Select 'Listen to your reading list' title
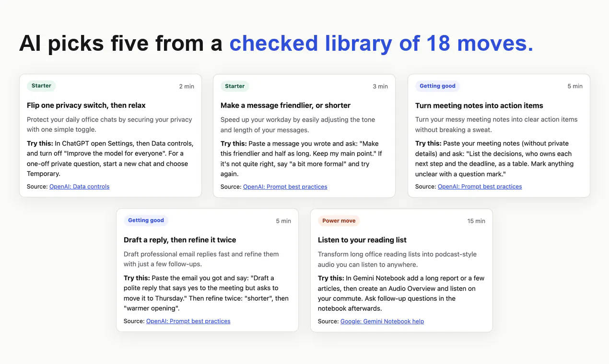This screenshot has height=364, width=609. [362, 240]
